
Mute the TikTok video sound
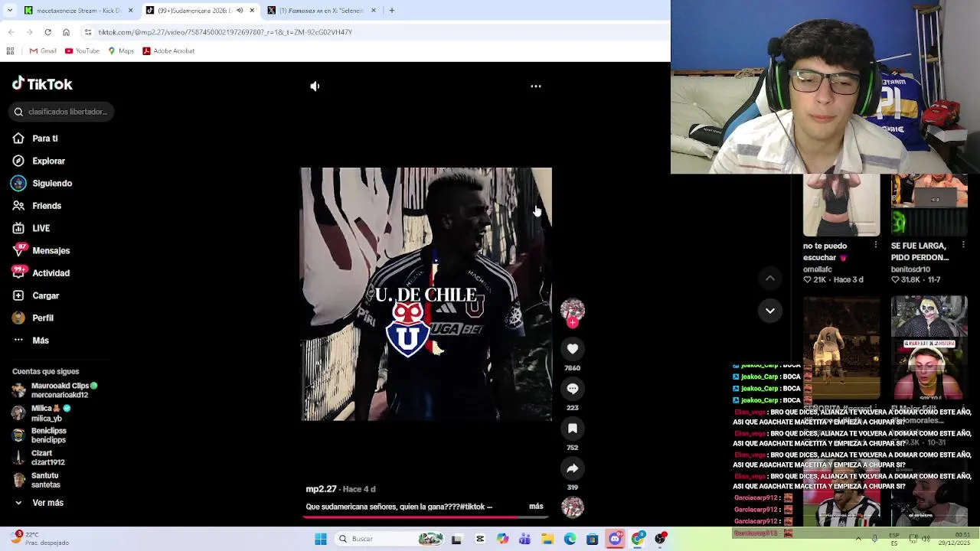tap(315, 86)
